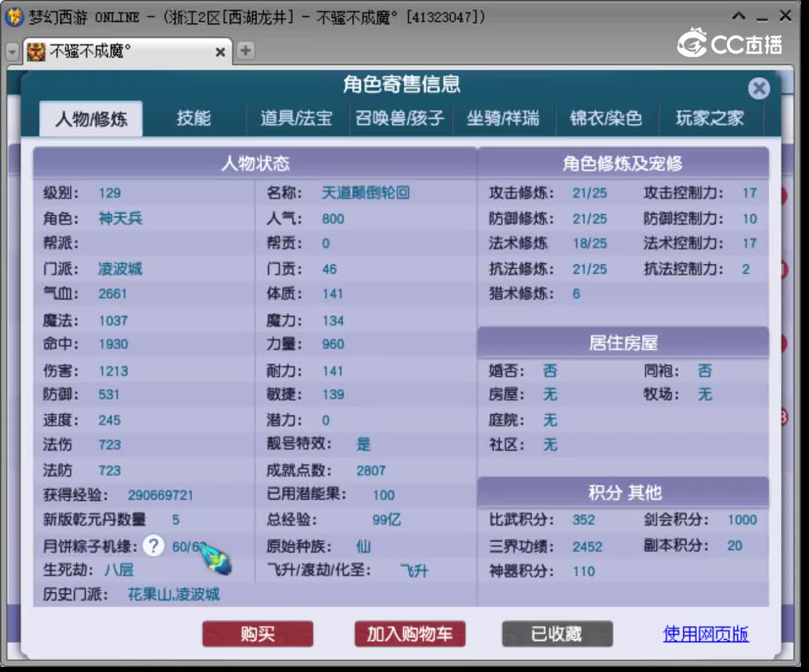Image resolution: width=809 pixels, height=672 pixels.
Task: Click 历史门派 value 花果山,凌波城
Action: pyautogui.click(x=174, y=594)
